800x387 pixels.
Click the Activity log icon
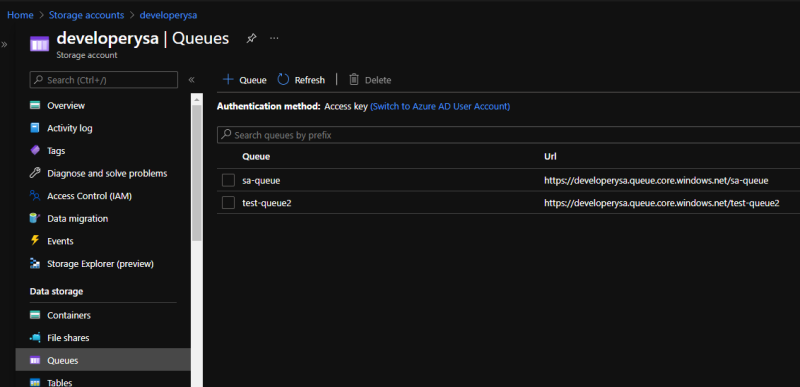35,128
